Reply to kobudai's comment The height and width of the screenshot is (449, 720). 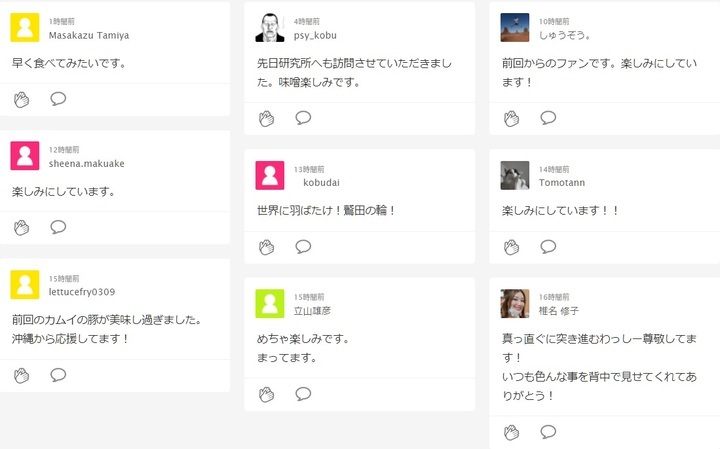click(x=303, y=246)
